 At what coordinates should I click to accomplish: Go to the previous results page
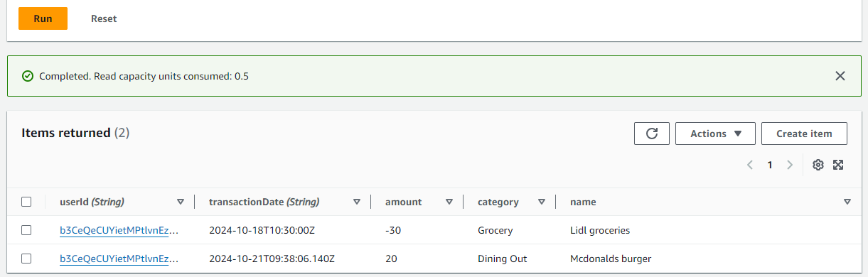point(750,165)
